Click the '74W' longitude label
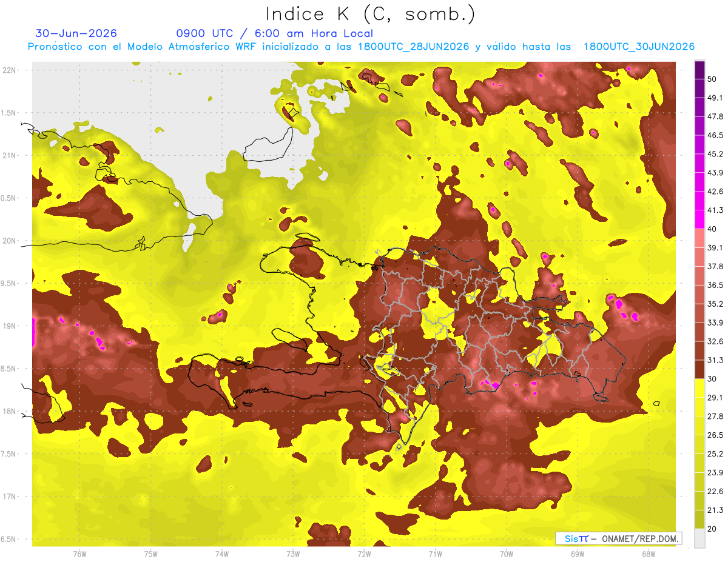The height and width of the screenshot is (562, 728). pyautogui.click(x=222, y=554)
